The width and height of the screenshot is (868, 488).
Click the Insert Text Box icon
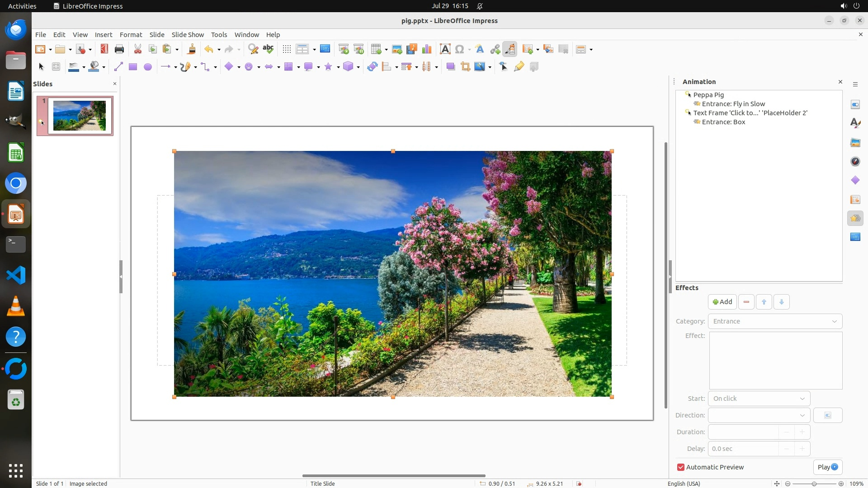[445, 49]
